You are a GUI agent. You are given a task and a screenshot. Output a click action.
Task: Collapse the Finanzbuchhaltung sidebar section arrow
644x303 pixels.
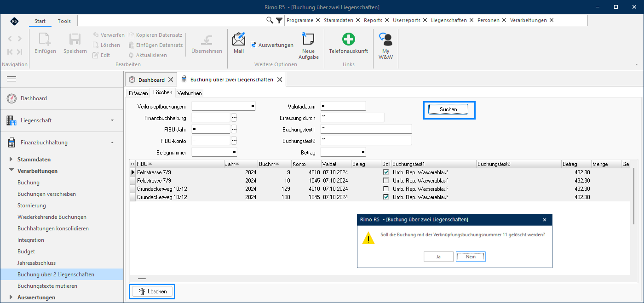click(112, 143)
